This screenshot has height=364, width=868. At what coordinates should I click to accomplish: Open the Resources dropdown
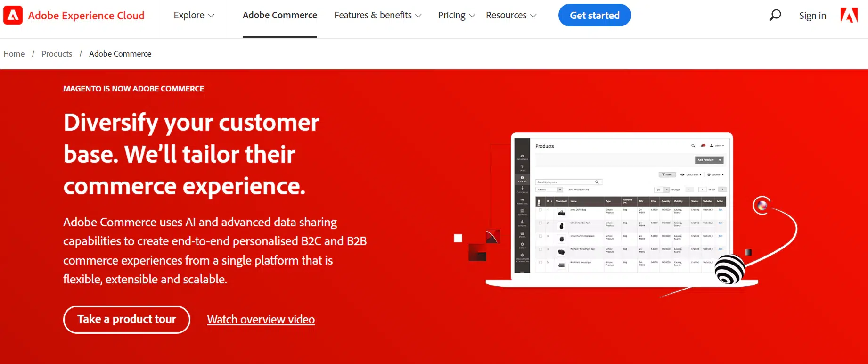click(x=511, y=16)
